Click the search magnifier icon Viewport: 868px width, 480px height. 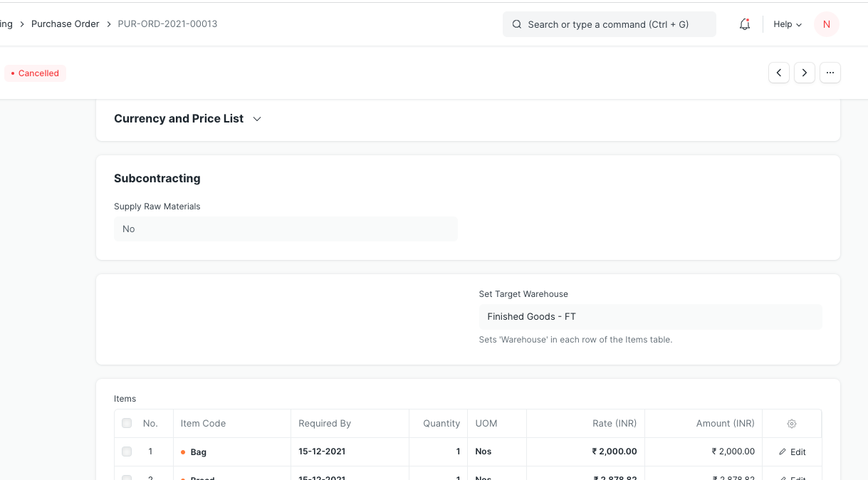[x=517, y=24]
